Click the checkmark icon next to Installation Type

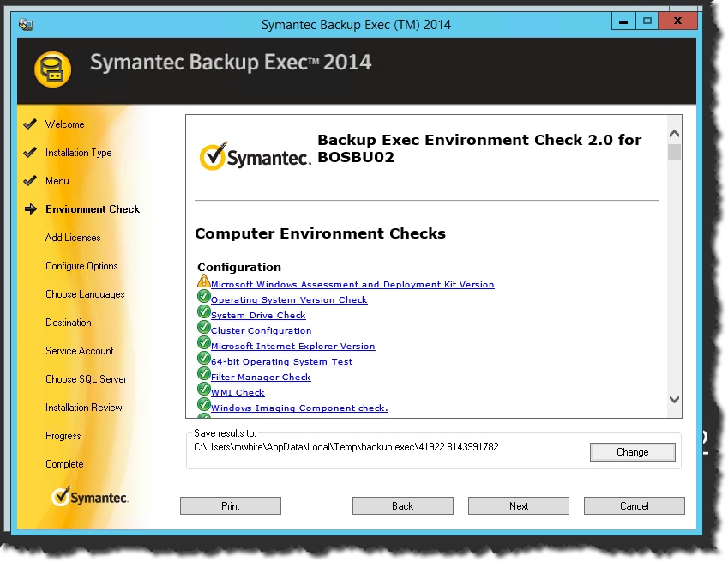30,153
